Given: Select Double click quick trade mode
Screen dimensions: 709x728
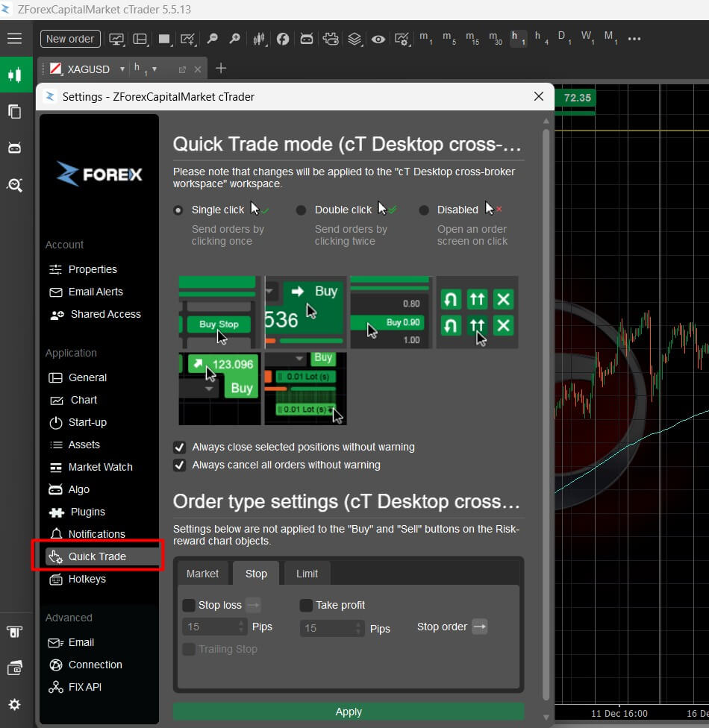Looking at the screenshot, I should (301, 210).
